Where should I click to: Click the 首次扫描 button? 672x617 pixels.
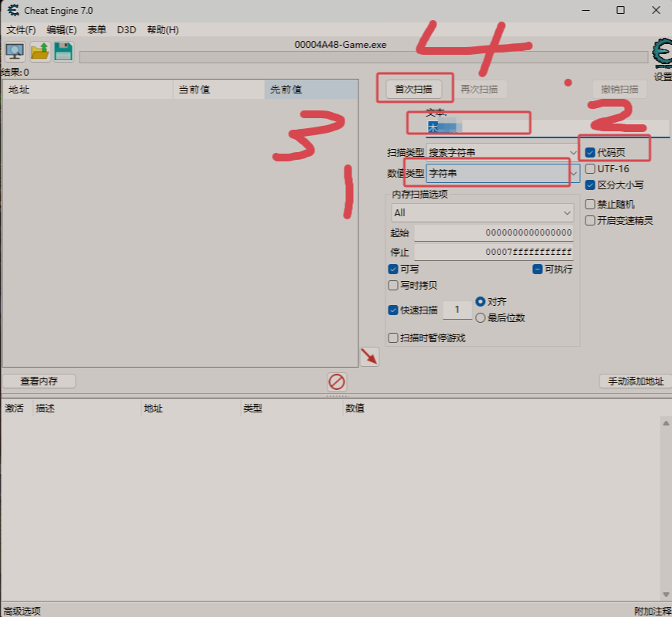(x=413, y=89)
